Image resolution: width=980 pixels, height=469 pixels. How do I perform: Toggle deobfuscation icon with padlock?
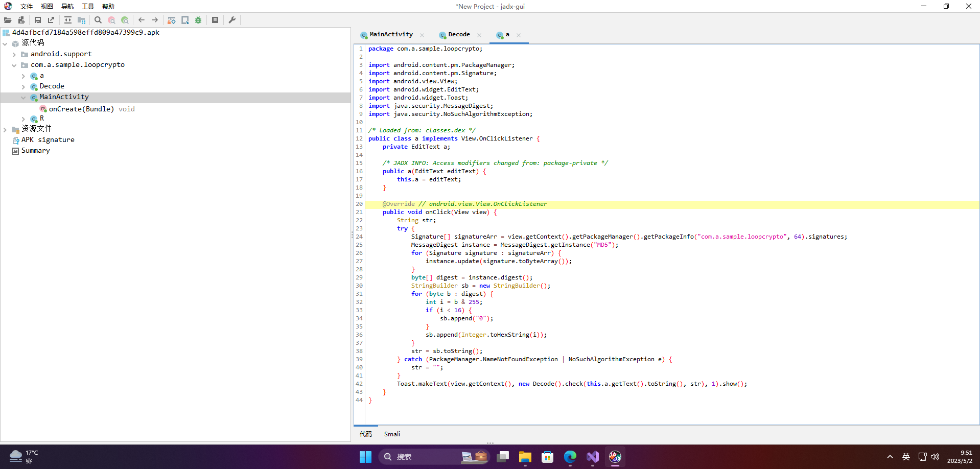(x=172, y=20)
